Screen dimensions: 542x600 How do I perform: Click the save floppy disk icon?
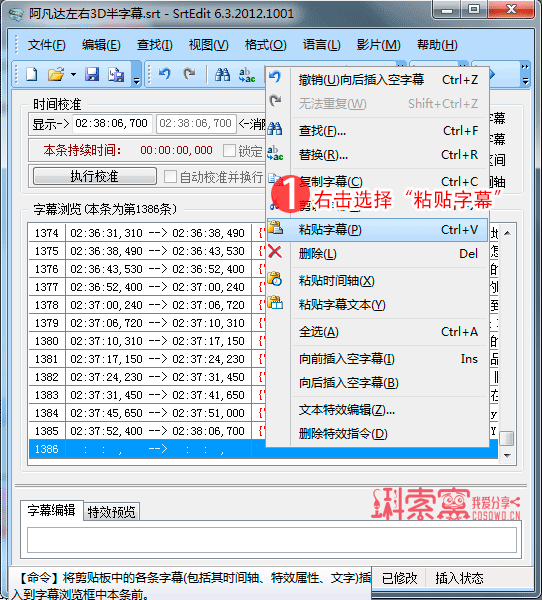(x=92, y=74)
